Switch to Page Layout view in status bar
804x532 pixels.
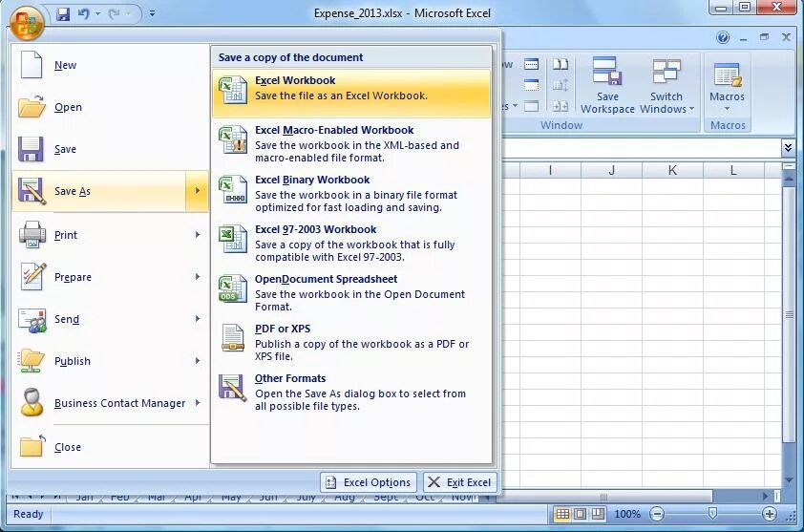[580, 514]
